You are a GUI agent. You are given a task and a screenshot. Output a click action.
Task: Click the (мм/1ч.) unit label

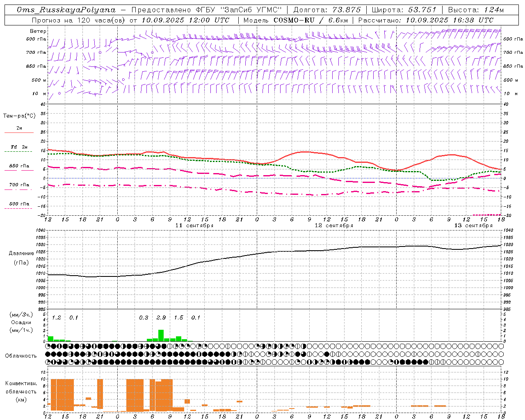tap(21, 330)
